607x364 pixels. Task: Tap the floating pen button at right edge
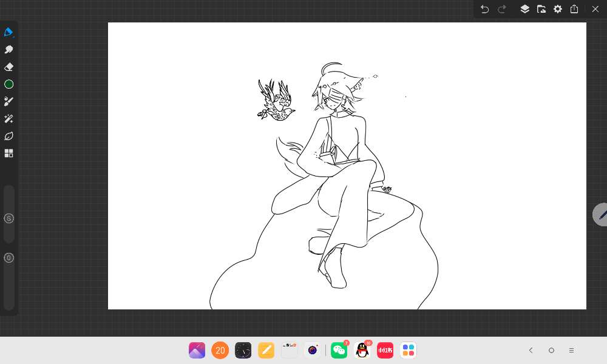point(601,215)
